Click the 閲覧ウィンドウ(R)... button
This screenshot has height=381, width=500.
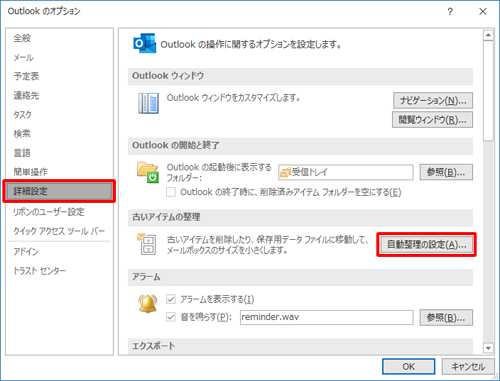pos(432,120)
